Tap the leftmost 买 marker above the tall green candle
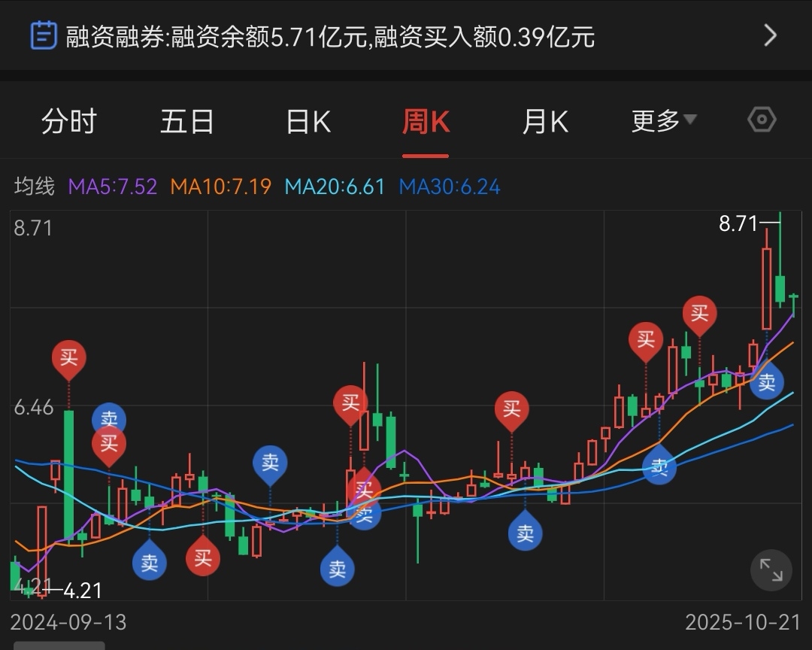Viewport: 812px width, 650px height. pos(69,360)
